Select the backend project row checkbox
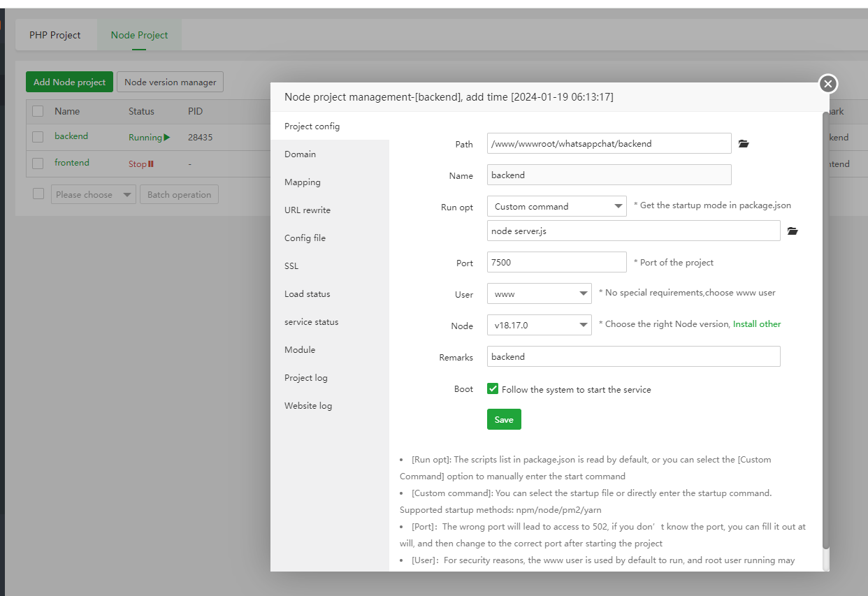 [38, 137]
